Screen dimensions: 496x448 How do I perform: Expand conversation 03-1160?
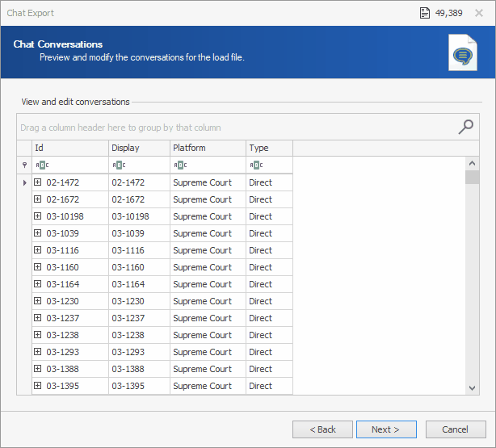[38, 267]
